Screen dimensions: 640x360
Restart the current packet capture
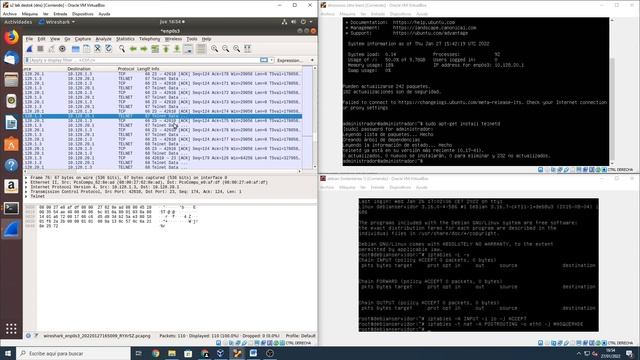pyautogui.click(x=51, y=49)
